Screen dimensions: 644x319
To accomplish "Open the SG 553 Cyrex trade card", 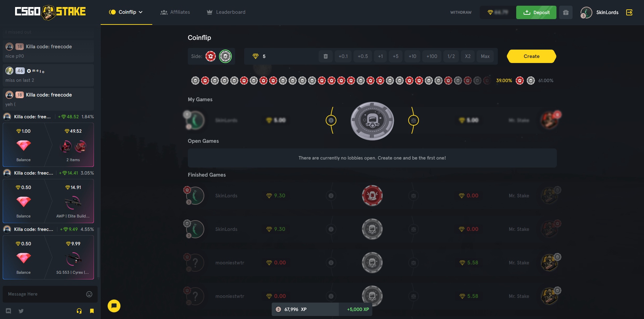I will tap(48, 257).
